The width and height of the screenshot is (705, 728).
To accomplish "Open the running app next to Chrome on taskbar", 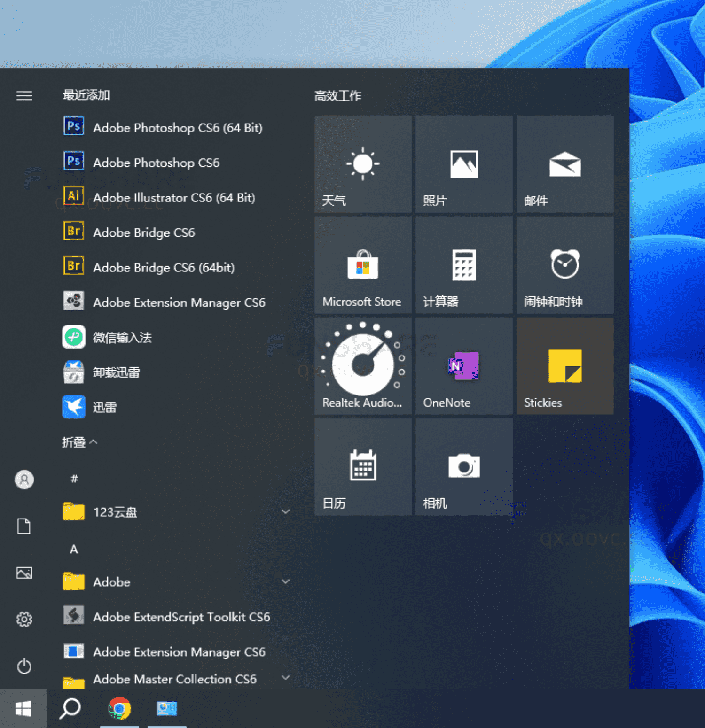I will point(167,709).
